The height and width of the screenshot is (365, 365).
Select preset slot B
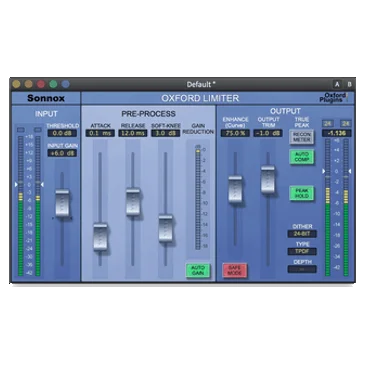coord(349,84)
